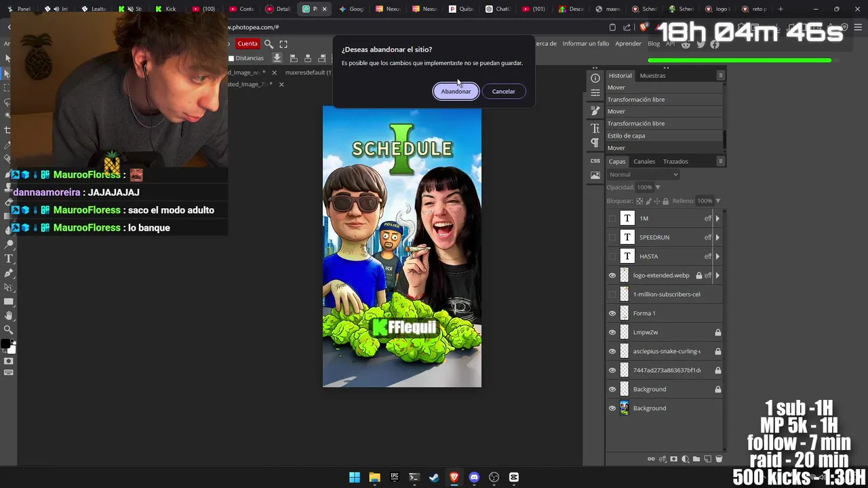Create new layer icon in layers panel
This screenshot has height=488, width=868.
pos(707,459)
